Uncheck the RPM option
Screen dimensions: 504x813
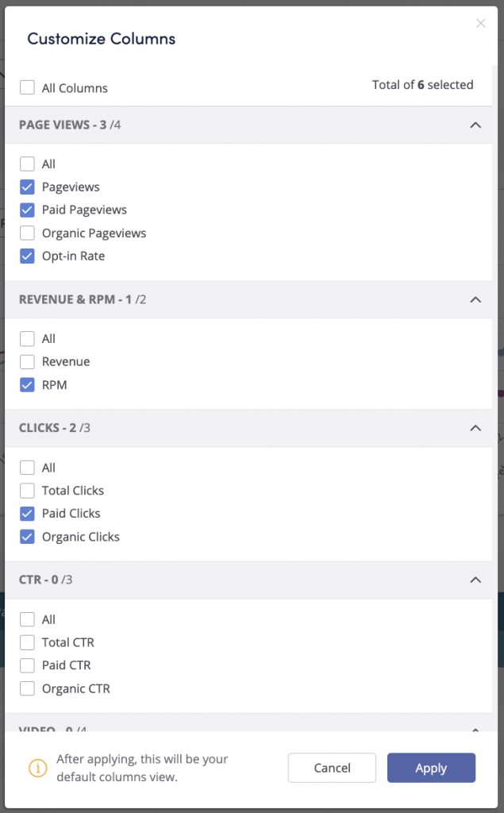click(x=28, y=384)
